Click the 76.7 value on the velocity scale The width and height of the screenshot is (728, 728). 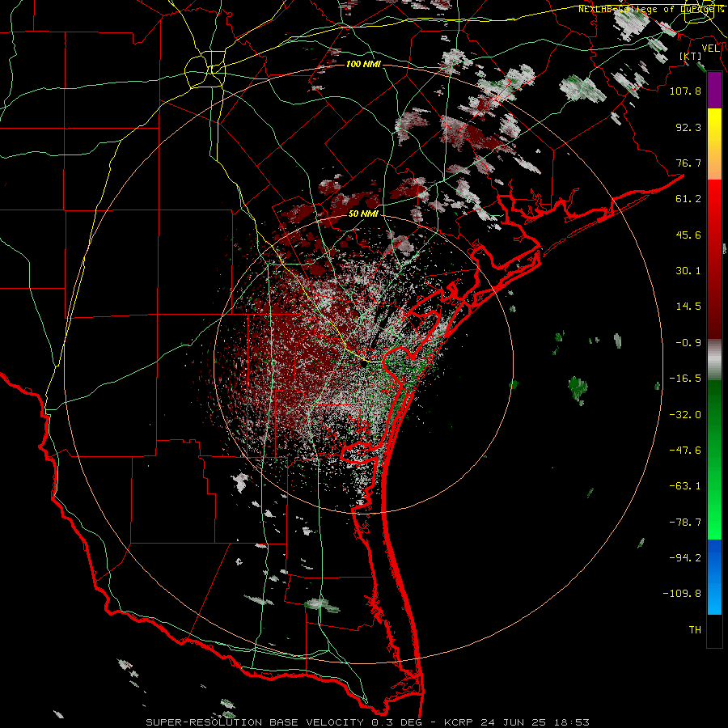[688, 163]
